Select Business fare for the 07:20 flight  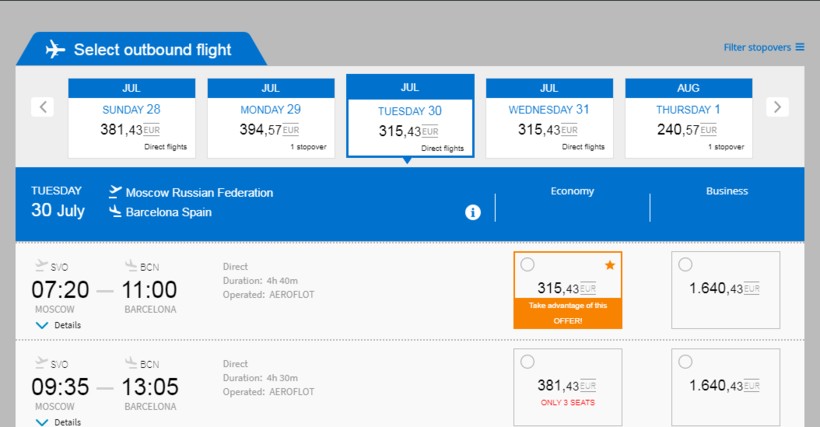tap(685, 265)
